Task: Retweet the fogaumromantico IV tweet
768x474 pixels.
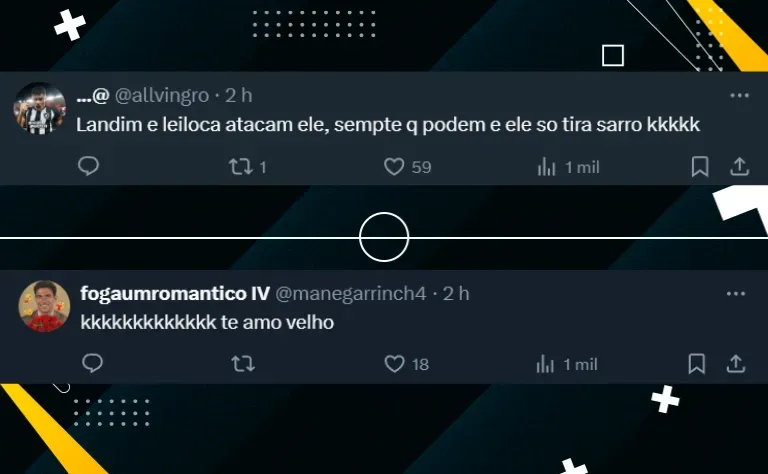Action: [x=243, y=364]
